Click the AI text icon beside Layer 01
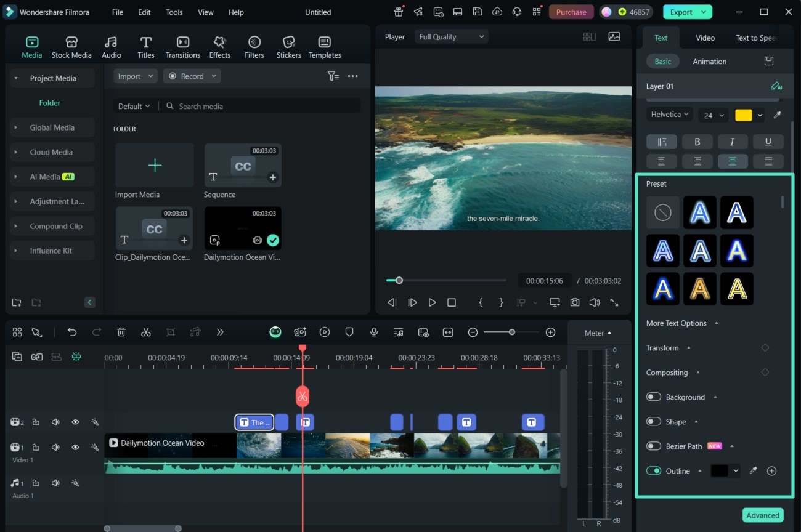Image resolution: width=801 pixels, height=532 pixels. 776,86
